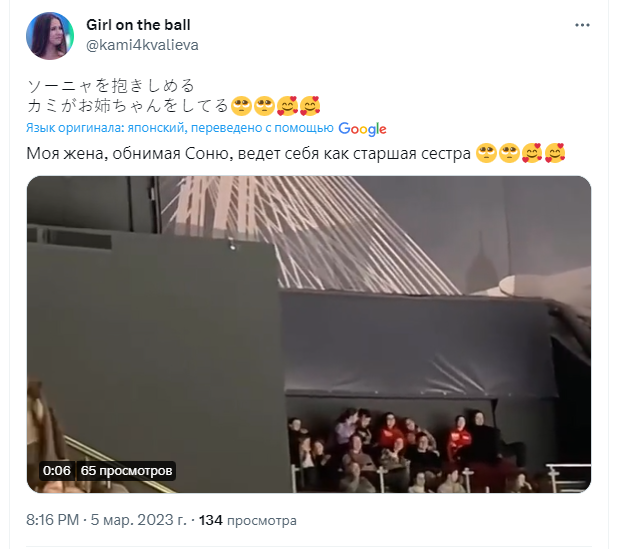Click the first rolling-eyes emoji in translation
This screenshot has height=549, width=622.
coord(486,153)
